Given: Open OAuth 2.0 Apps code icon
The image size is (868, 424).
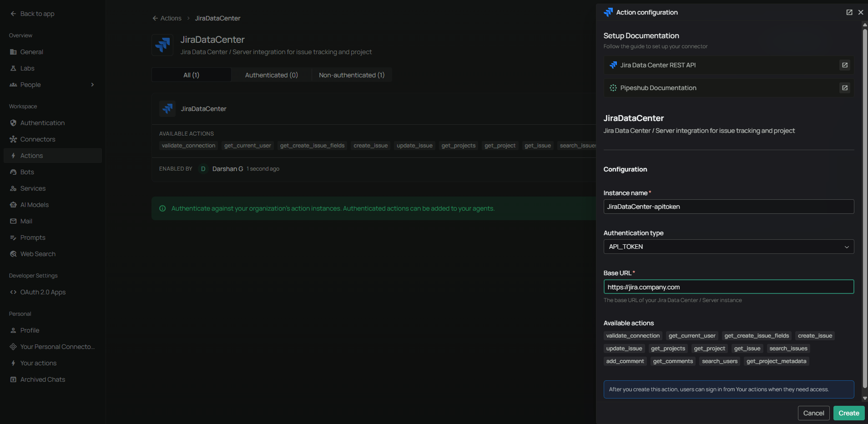Looking at the screenshot, I should coord(13,292).
